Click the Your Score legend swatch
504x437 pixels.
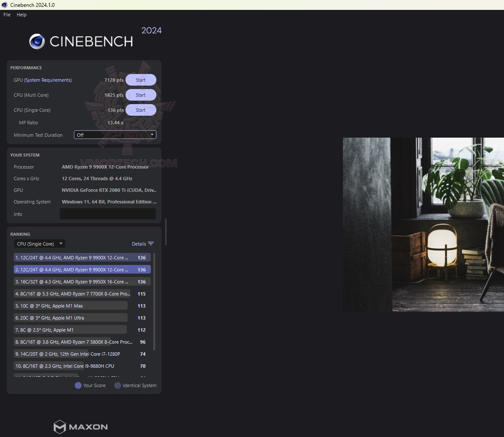(78, 385)
